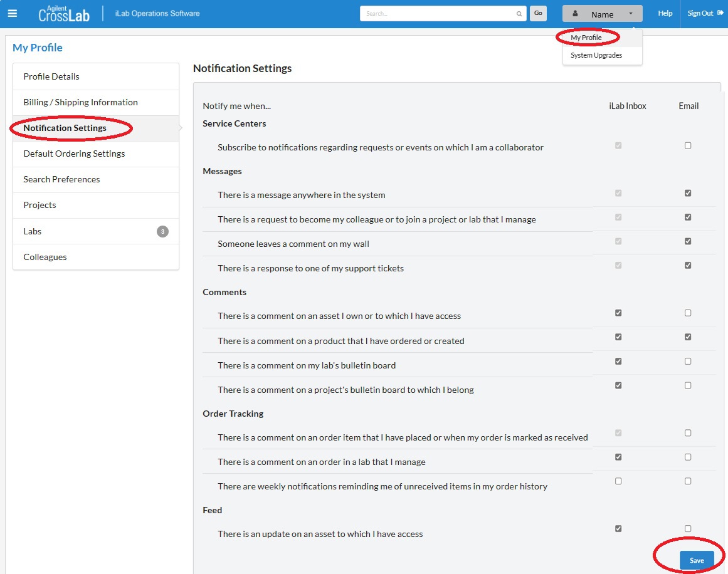Image resolution: width=728 pixels, height=574 pixels.
Task: Click the Sign Out arrow icon
Action: click(720, 13)
